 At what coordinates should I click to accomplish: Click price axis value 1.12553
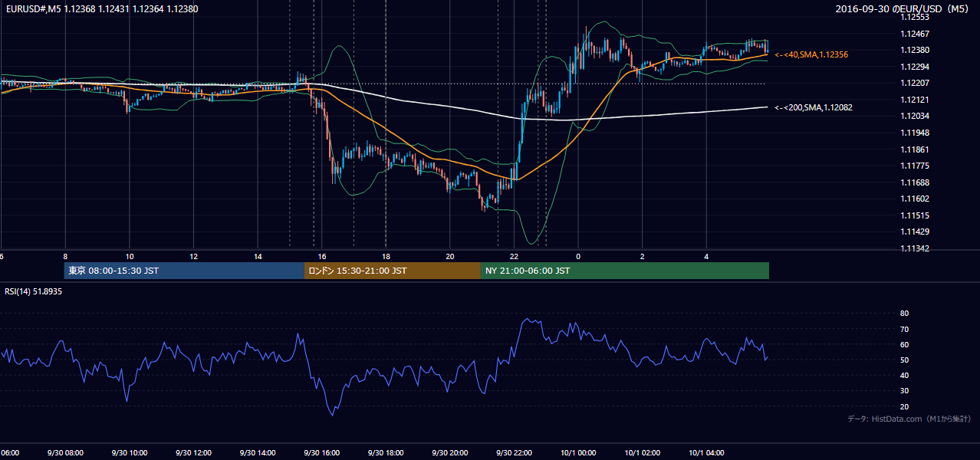click(914, 18)
